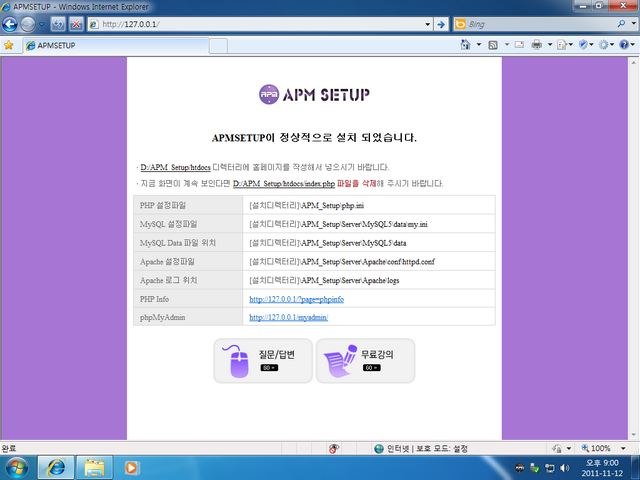Image resolution: width=640 pixels, height=480 pixels.
Task: Expand the Home button dropdown arrow
Action: [x=479, y=44]
